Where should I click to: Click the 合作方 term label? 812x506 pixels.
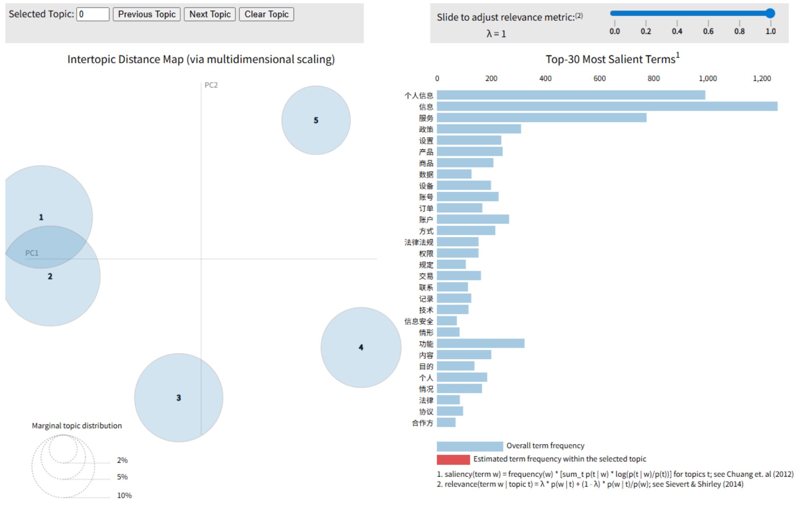(x=422, y=423)
